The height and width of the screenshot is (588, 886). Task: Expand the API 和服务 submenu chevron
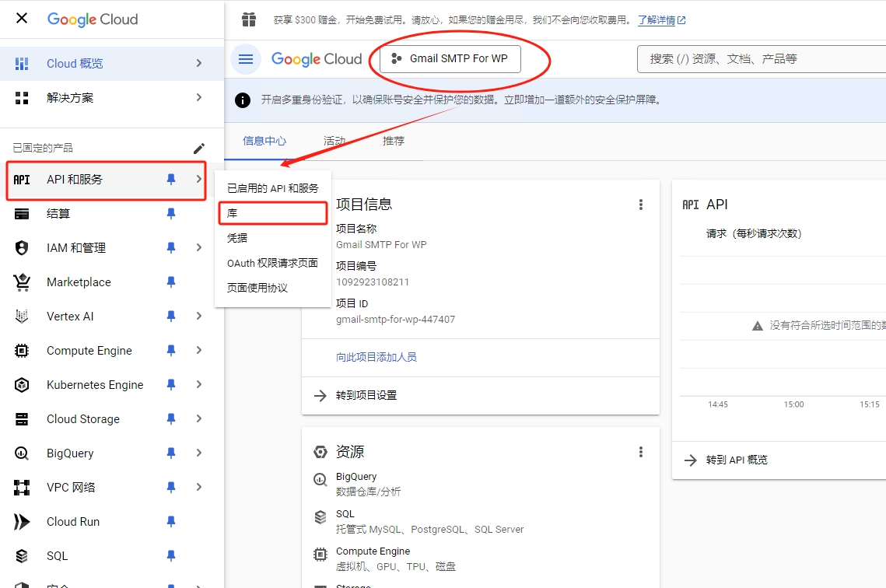pyautogui.click(x=199, y=179)
